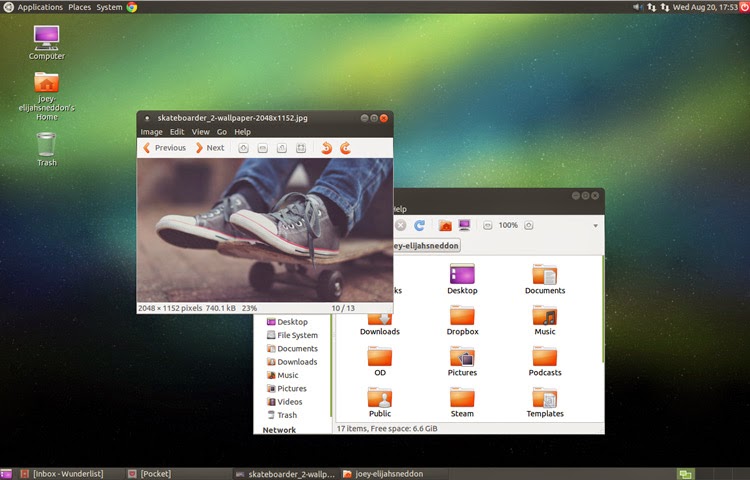Viewport: 750px width, 480px height.
Task: Open Computer location from file manager toolbar
Action: [x=464, y=225]
